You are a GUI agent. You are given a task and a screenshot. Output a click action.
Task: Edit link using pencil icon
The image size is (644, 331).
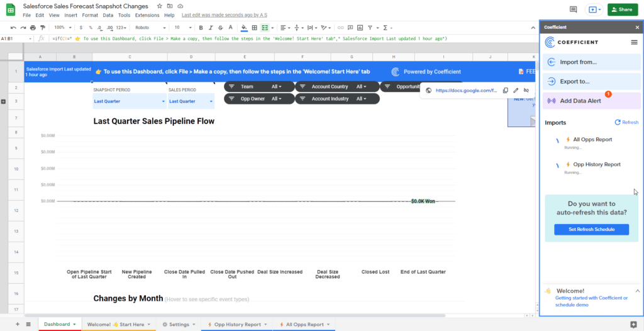pos(516,91)
